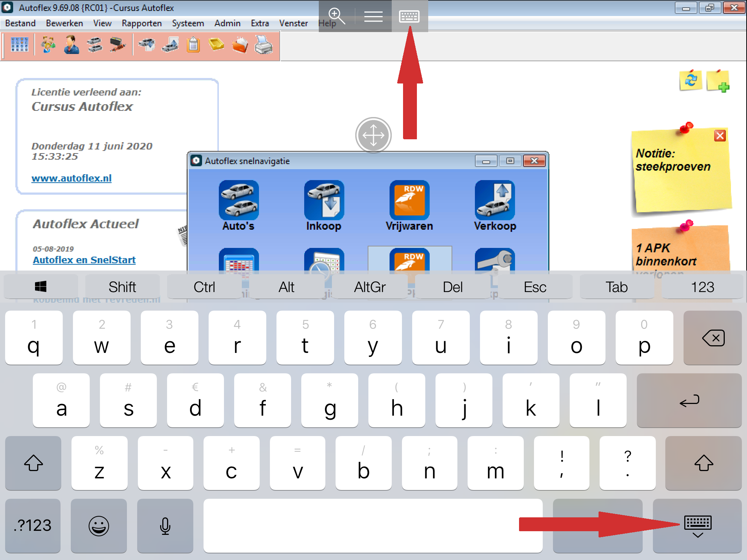The image size is (747, 560).
Task: Click the yellow tray toolbar icon
Action: [216, 45]
